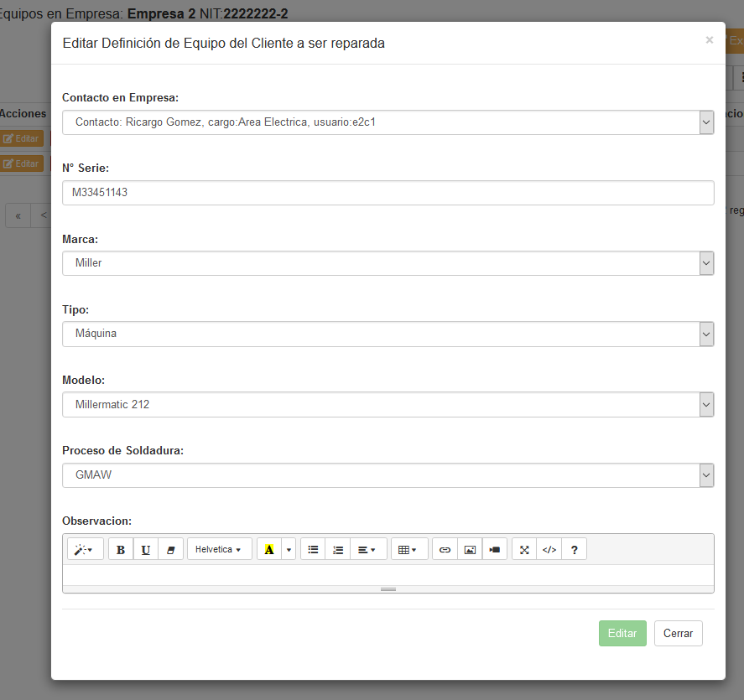Click the eraser remove-font-style icon

[x=170, y=550]
